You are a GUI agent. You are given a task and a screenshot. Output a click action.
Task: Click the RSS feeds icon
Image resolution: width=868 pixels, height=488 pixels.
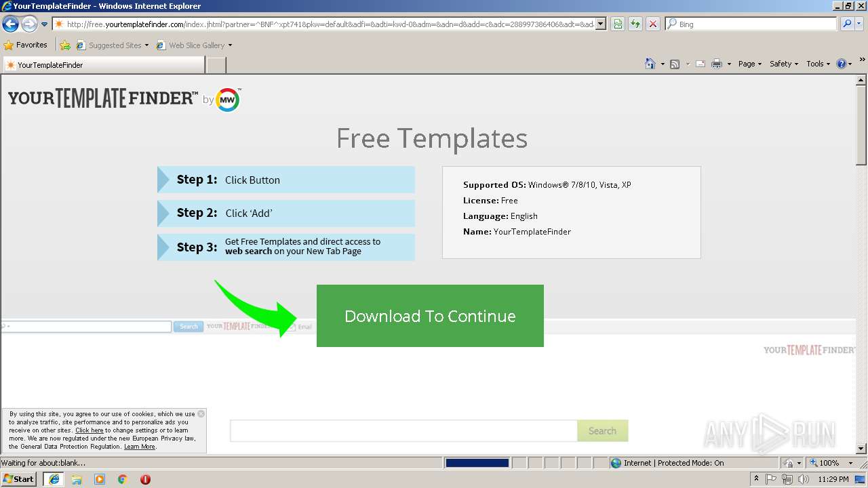[x=675, y=64]
